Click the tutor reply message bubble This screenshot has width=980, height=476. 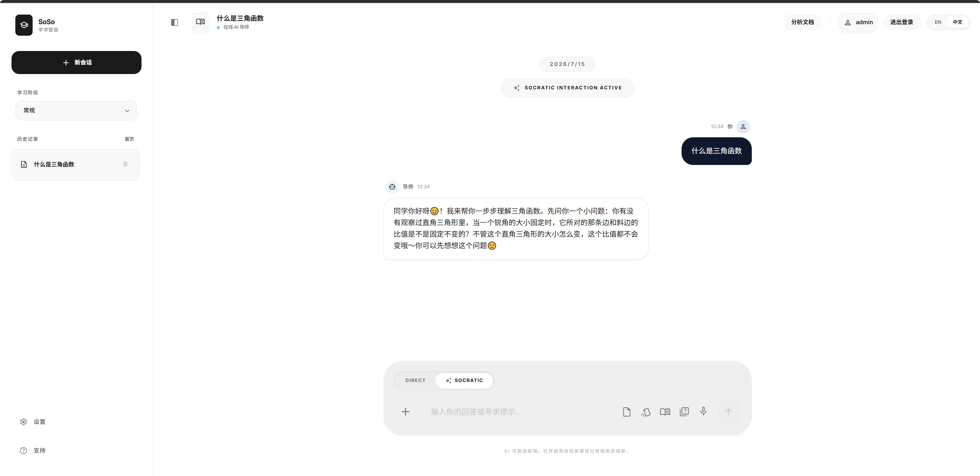(x=516, y=229)
